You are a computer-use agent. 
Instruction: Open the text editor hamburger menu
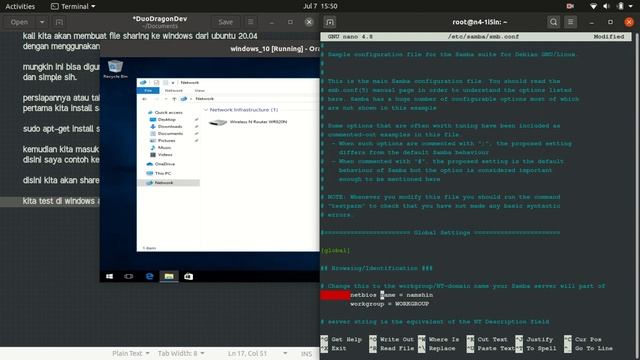[251, 22]
